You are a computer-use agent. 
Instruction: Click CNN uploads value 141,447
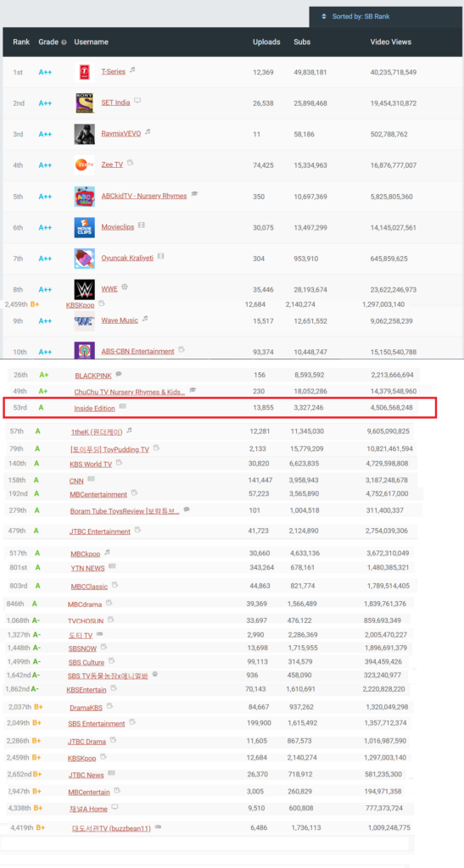(x=262, y=480)
